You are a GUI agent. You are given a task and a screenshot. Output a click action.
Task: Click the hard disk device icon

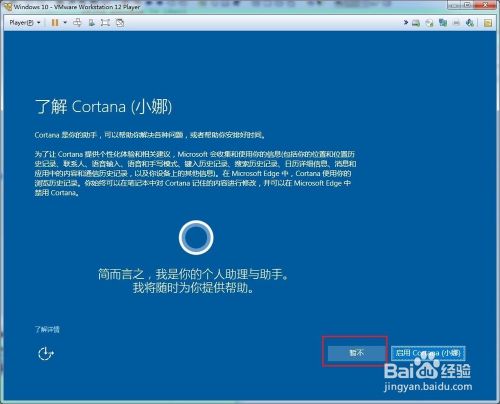point(416,23)
